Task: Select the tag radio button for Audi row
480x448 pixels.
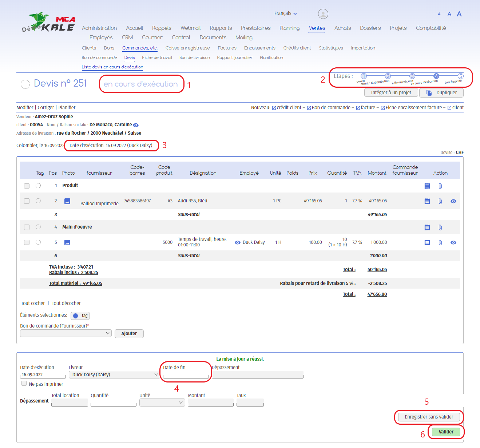Action: click(x=38, y=201)
